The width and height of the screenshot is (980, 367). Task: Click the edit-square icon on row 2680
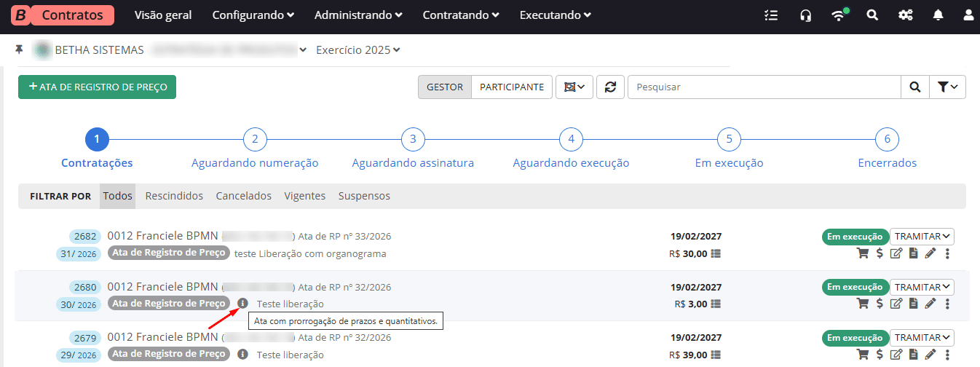point(896,304)
